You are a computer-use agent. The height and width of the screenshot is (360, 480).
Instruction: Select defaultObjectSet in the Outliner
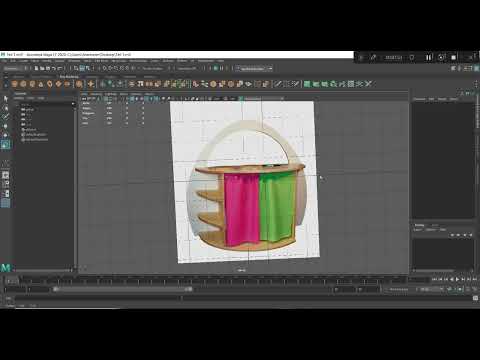pos(36,139)
